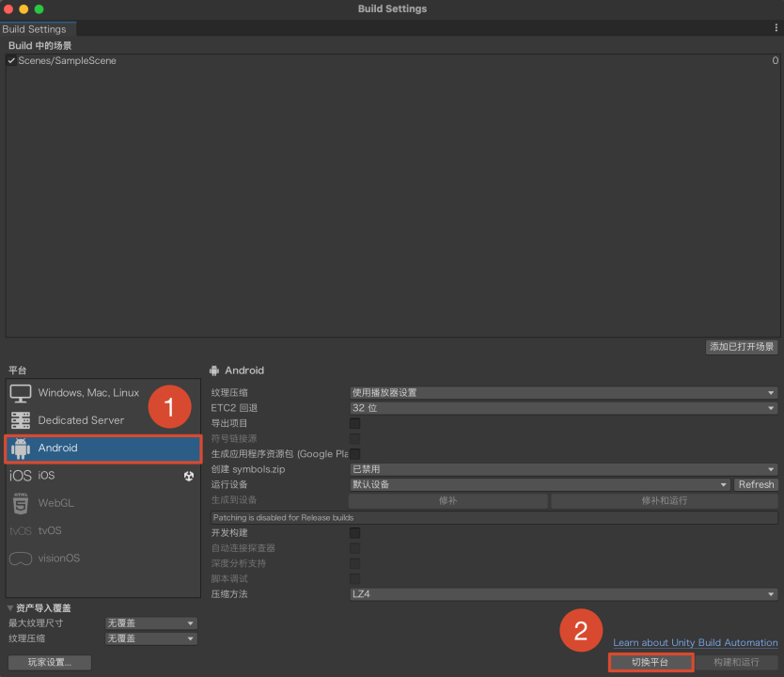Screen dimensions: 784x677
Task: Click the Patching is disabled for Release builds message
Action: 494,517
